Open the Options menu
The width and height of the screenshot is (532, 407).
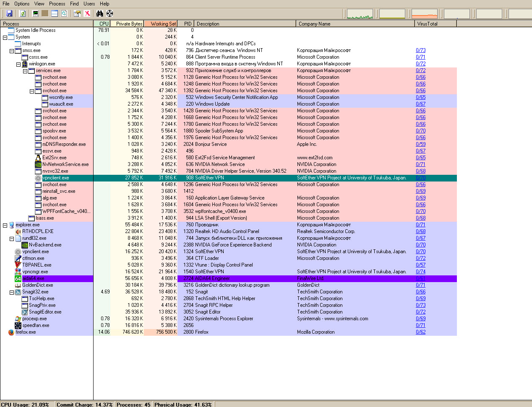[x=22, y=4]
